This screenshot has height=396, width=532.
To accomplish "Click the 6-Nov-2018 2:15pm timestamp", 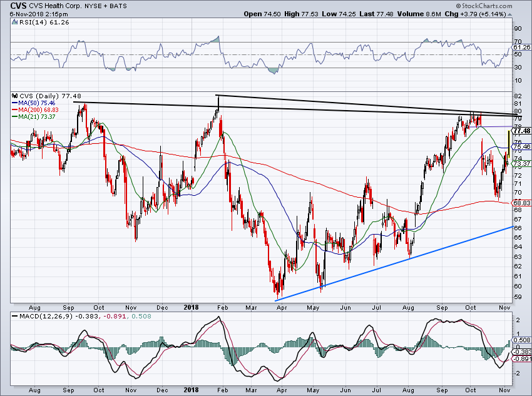I will tap(39, 14).
